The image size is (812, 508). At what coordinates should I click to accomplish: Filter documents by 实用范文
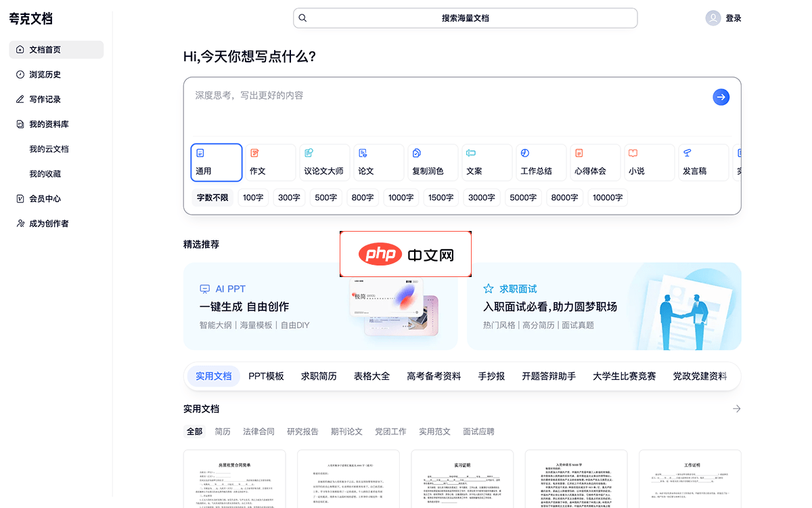[434, 431]
